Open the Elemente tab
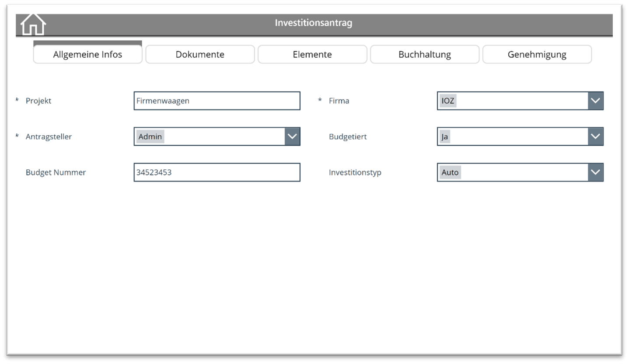 pos(312,55)
